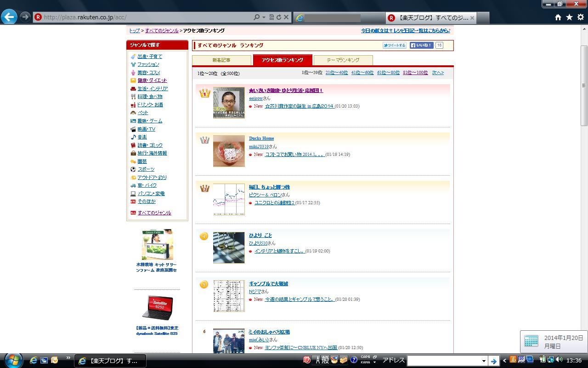Select ファッション genre in sidebar
The height and width of the screenshot is (368, 588).
pyautogui.click(x=148, y=64)
